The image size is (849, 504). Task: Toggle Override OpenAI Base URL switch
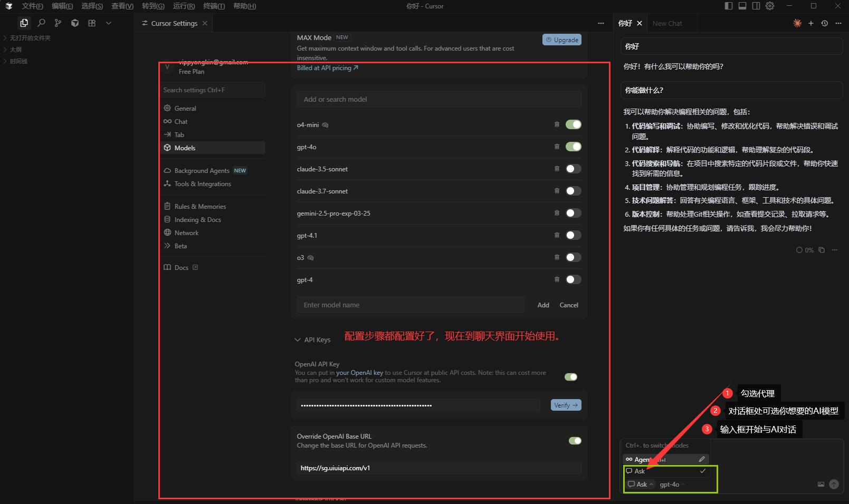pyautogui.click(x=575, y=441)
